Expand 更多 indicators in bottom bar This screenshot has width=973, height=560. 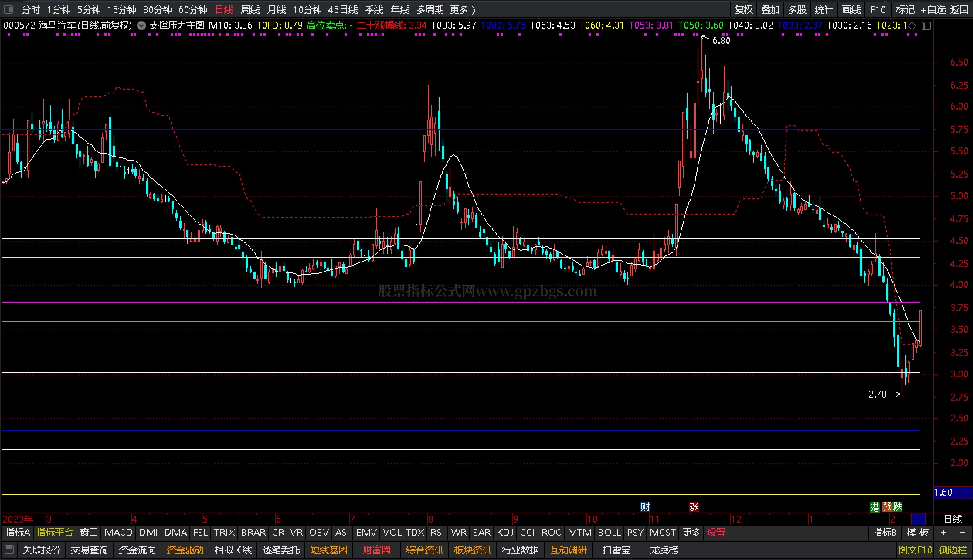click(x=691, y=533)
